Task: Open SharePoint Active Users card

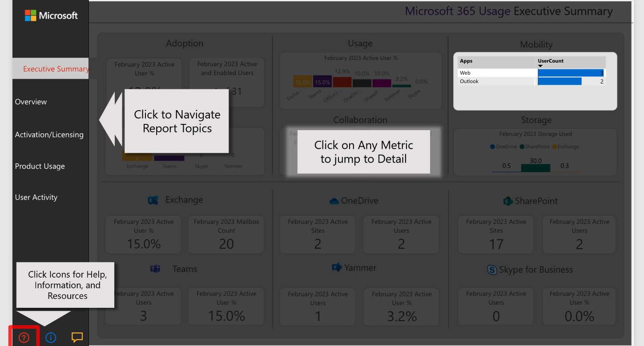Action: tap(579, 234)
